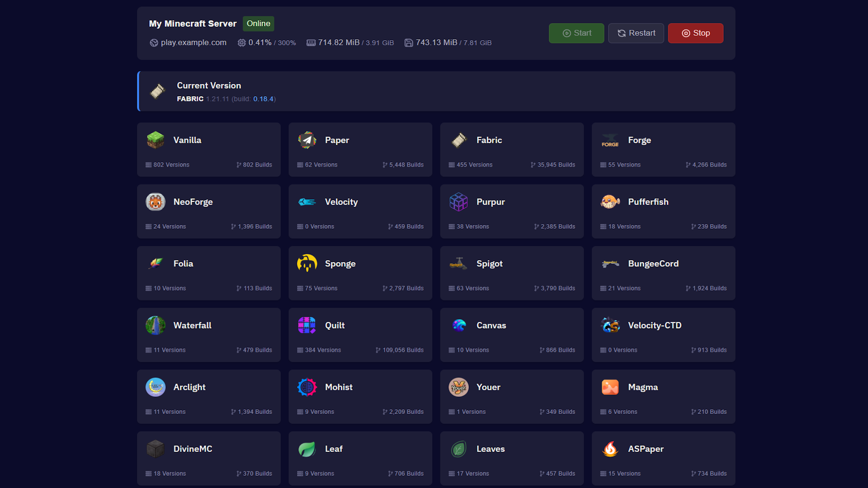Click '1 Versions' on Youer card
Screen dimensions: 868x488
[467, 412]
